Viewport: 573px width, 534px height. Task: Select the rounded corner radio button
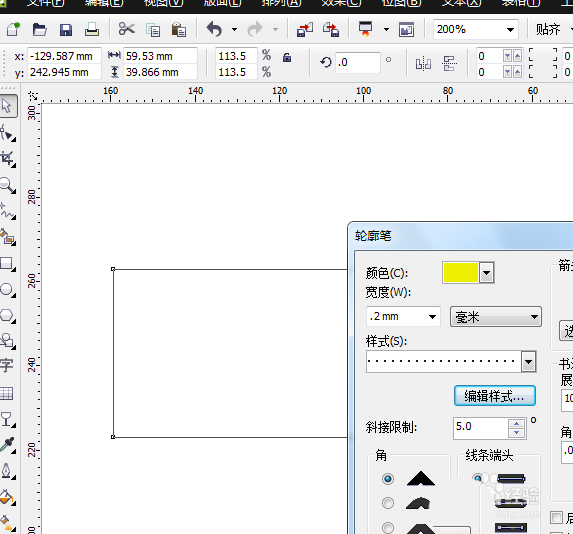click(x=388, y=503)
